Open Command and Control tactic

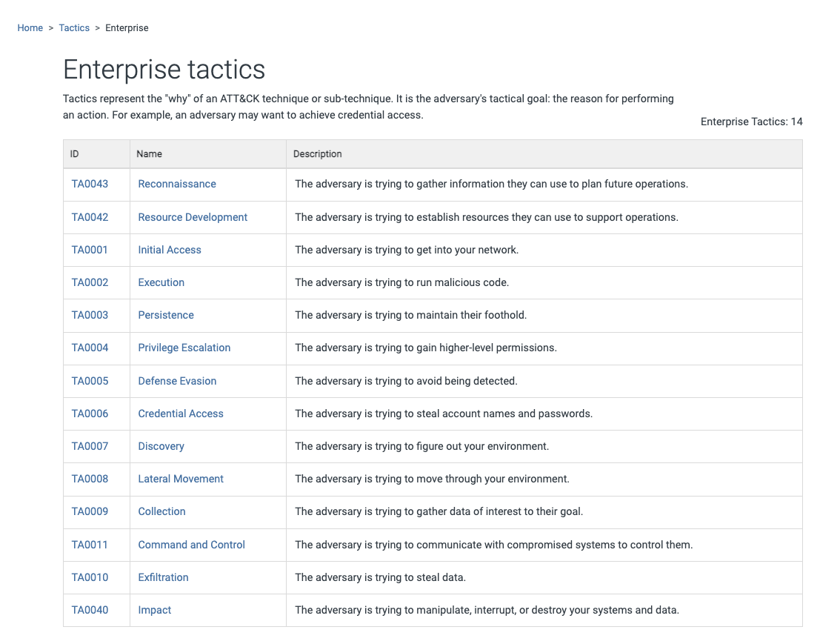(191, 545)
